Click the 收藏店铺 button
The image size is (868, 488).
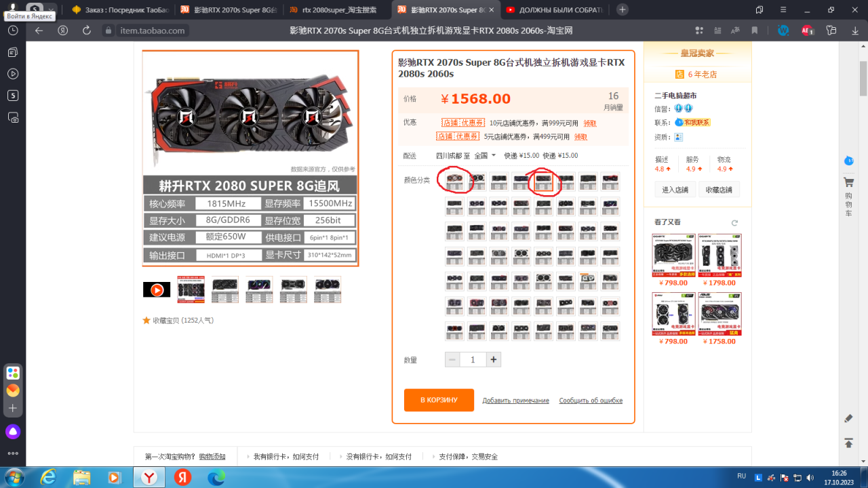[719, 190]
